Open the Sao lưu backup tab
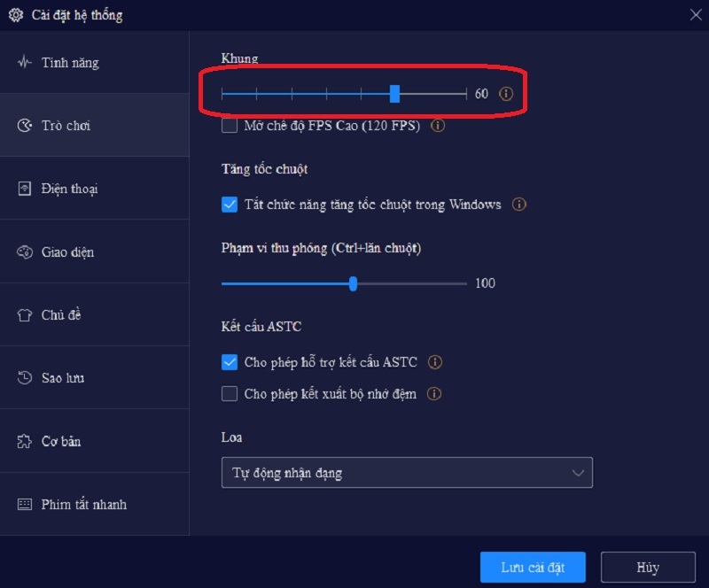 click(95, 378)
